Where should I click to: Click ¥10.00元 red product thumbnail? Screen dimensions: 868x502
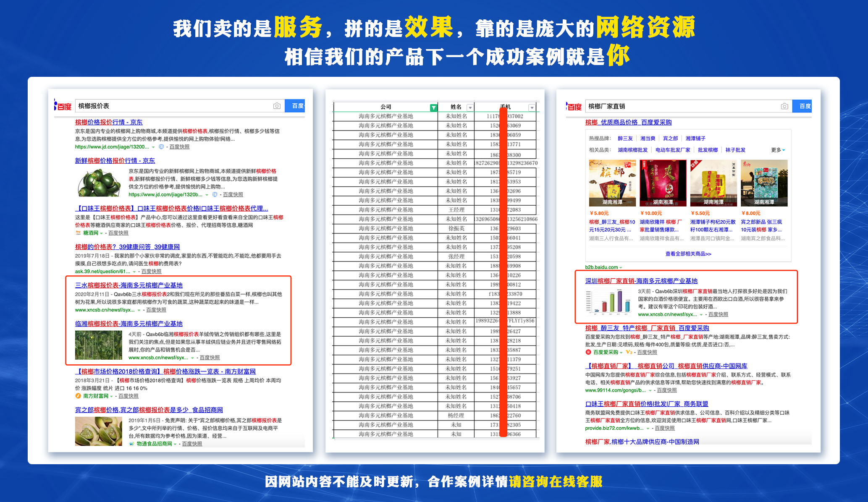coord(663,183)
